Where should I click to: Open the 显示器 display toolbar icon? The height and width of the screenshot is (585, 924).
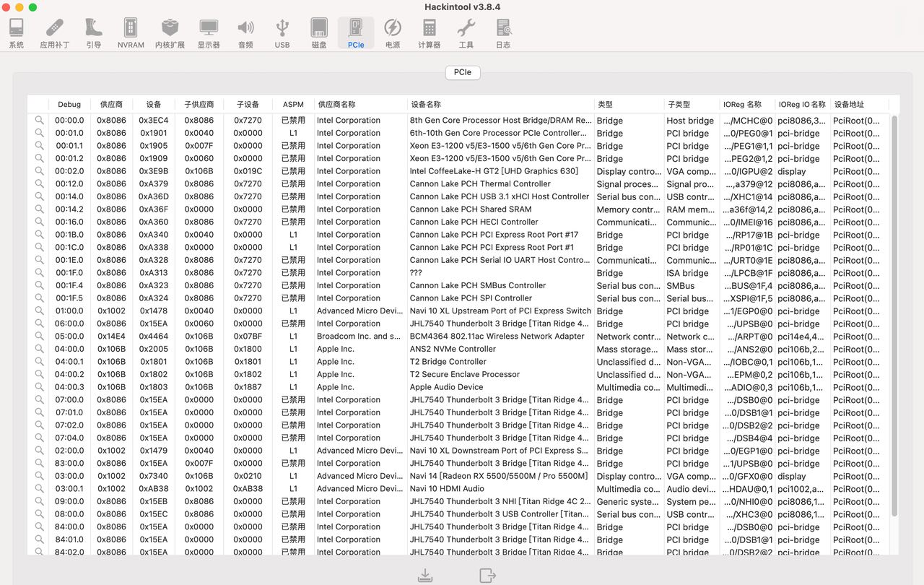tap(209, 33)
